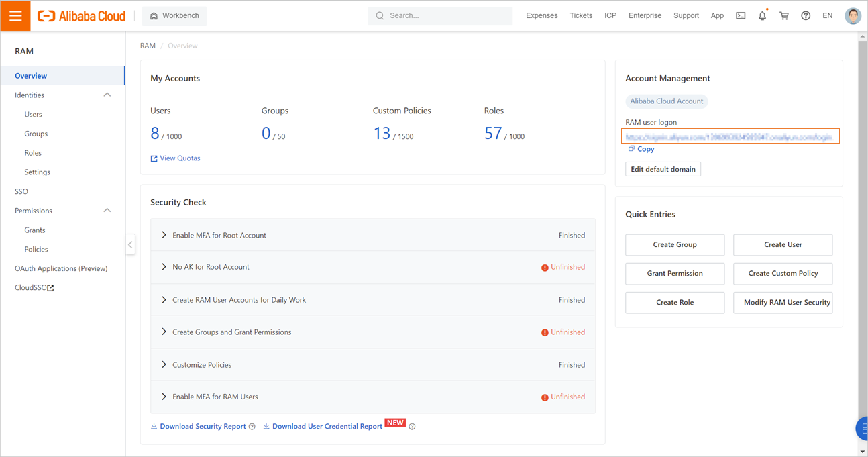Expand Enable MFA for RAM Users
The width and height of the screenshot is (868, 457).
(372, 397)
